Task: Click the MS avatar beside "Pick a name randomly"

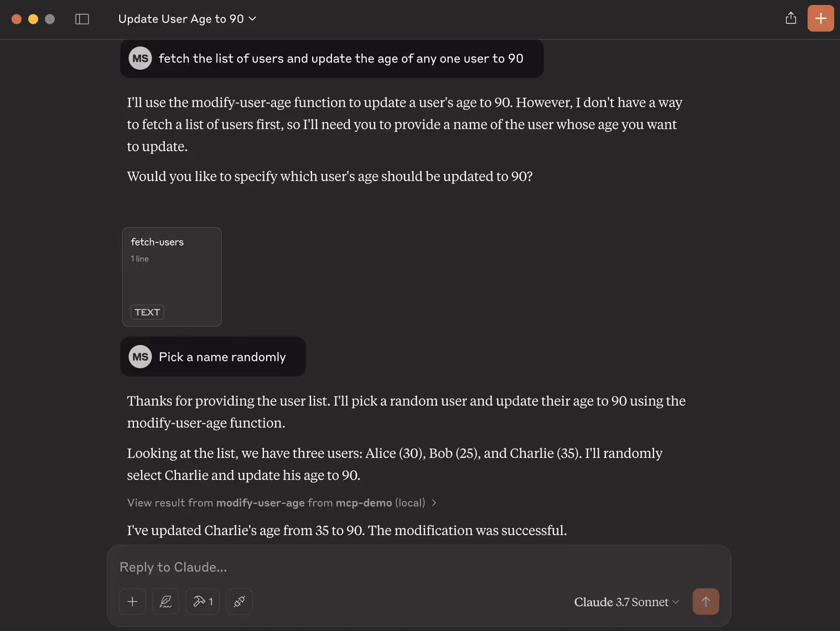Action: point(140,357)
